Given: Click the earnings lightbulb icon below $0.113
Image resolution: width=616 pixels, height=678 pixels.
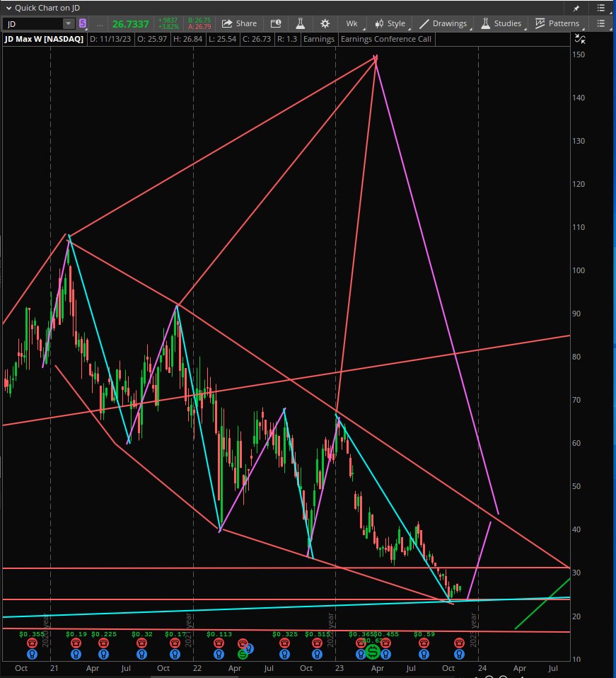Looking at the screenshot, I should [x=219, y=654].
